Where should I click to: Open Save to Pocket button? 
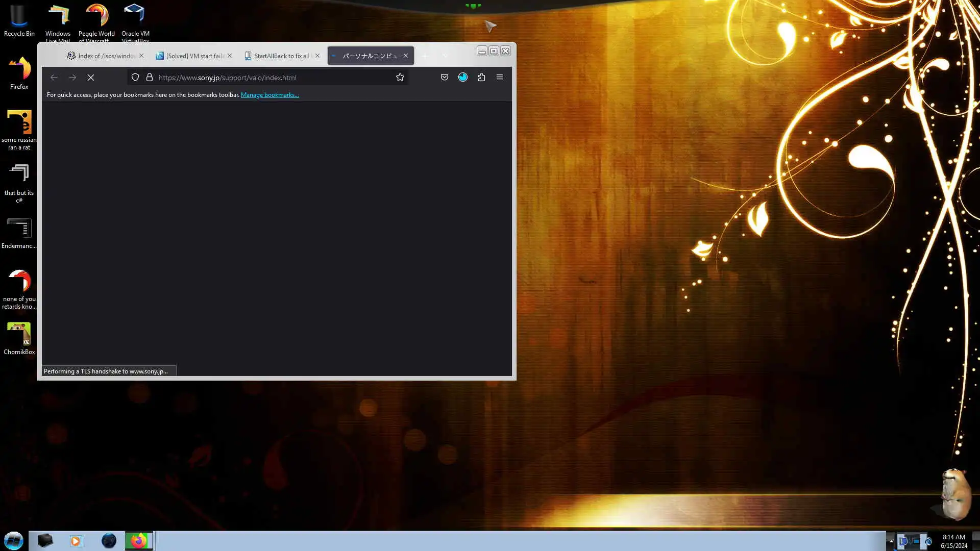[445, 78]
